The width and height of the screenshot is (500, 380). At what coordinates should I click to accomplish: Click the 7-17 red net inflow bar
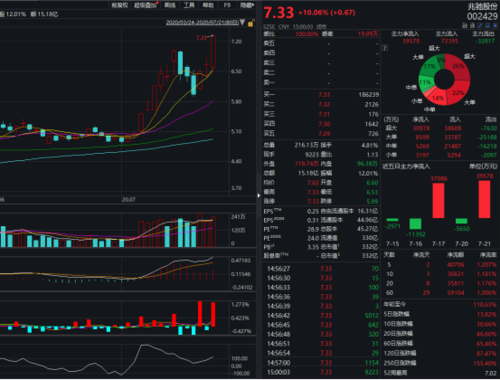tap(438, 200)
